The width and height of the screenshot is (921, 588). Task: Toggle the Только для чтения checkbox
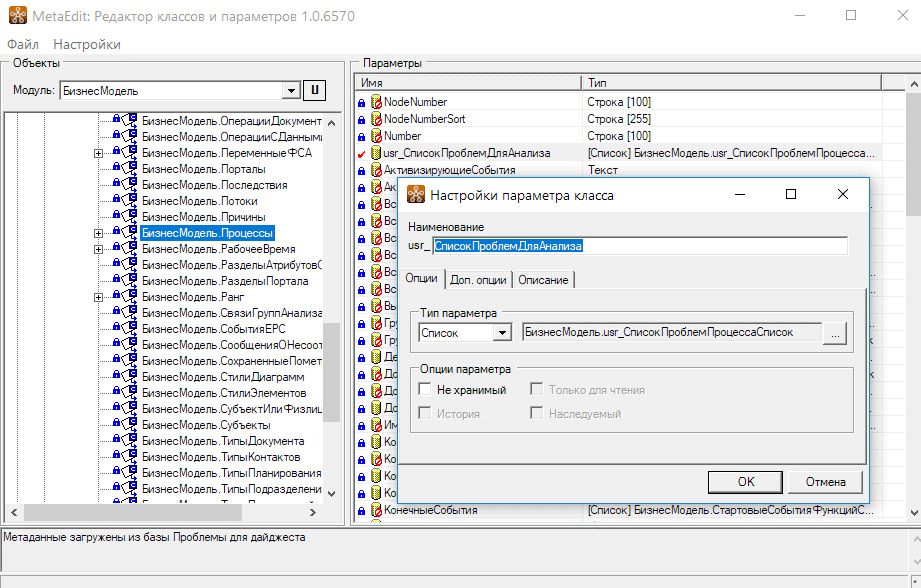click(537, 390)
